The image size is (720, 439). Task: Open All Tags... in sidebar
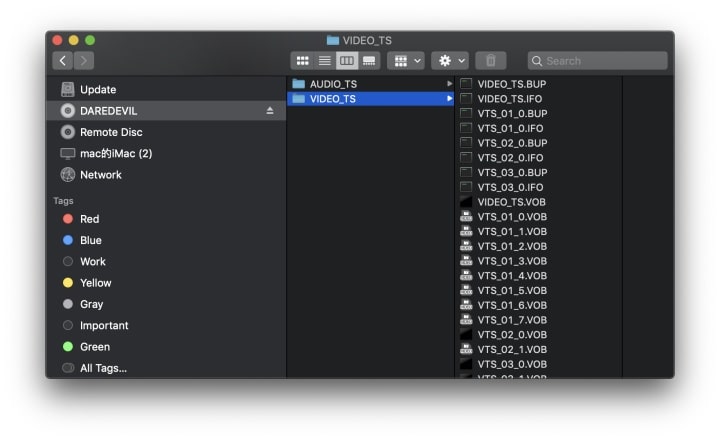pyautogui.click(x=103, y=368)
